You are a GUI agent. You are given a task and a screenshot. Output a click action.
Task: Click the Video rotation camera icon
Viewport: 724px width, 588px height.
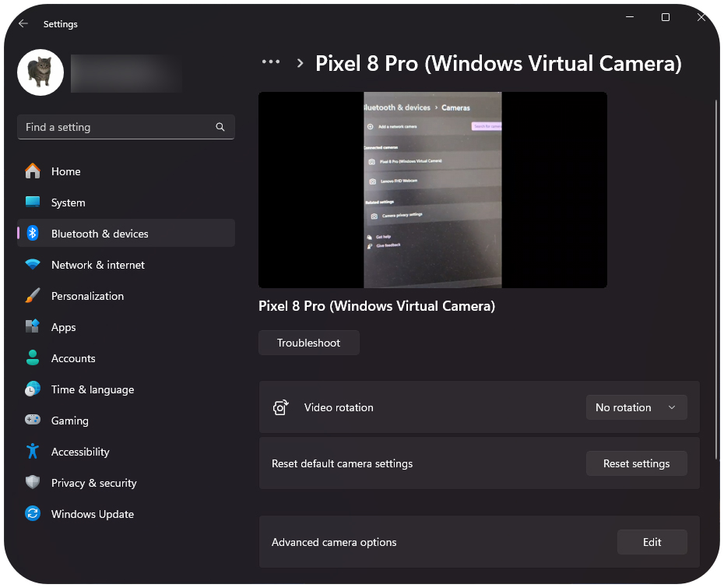280,407
